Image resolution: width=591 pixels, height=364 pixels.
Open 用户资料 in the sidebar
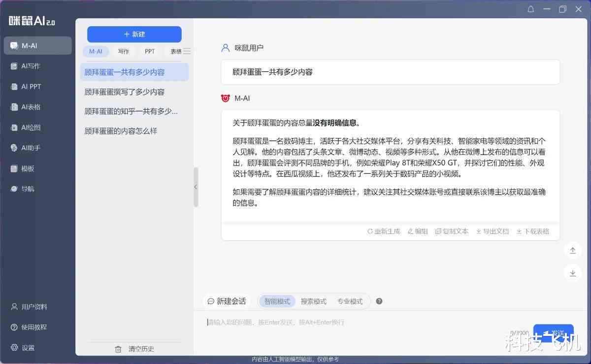click(x=29, y=307)
